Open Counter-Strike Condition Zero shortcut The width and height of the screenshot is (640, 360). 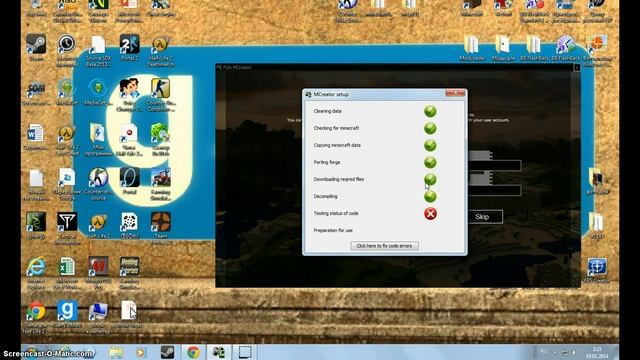click(161, 95)
